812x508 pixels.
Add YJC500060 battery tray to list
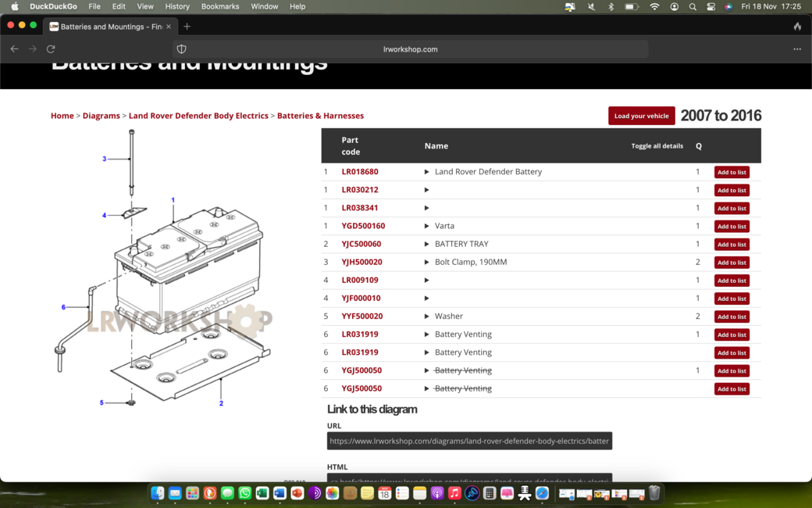[x=732, y=244]
